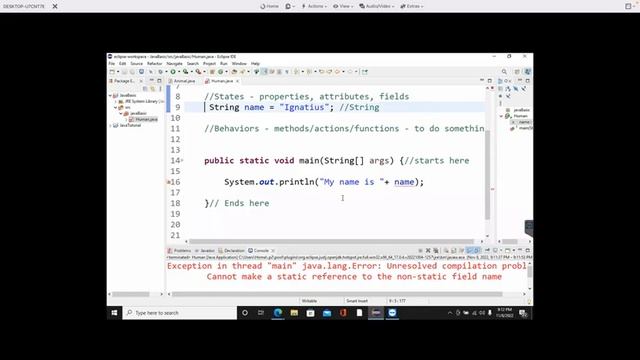Image resolution: width=640 pixels, height=360 pixels.
Task: Click the Back navigation arrow in toolbar
Action: coord(337,72)
